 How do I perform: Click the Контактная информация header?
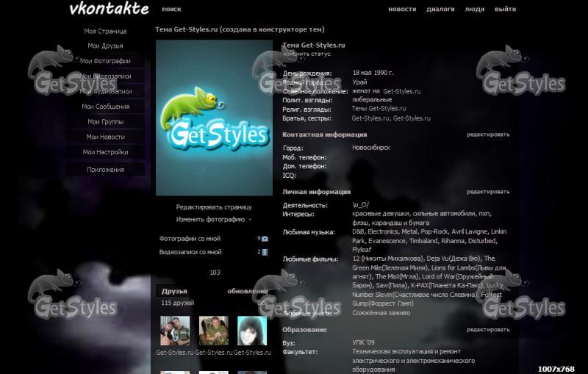[x=324, y=134]
